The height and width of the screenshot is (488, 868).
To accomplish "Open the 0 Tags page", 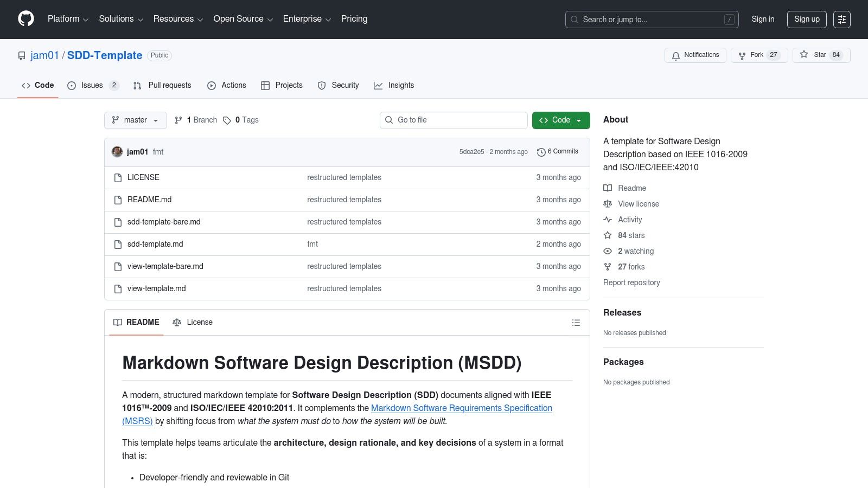I will 241,120.
